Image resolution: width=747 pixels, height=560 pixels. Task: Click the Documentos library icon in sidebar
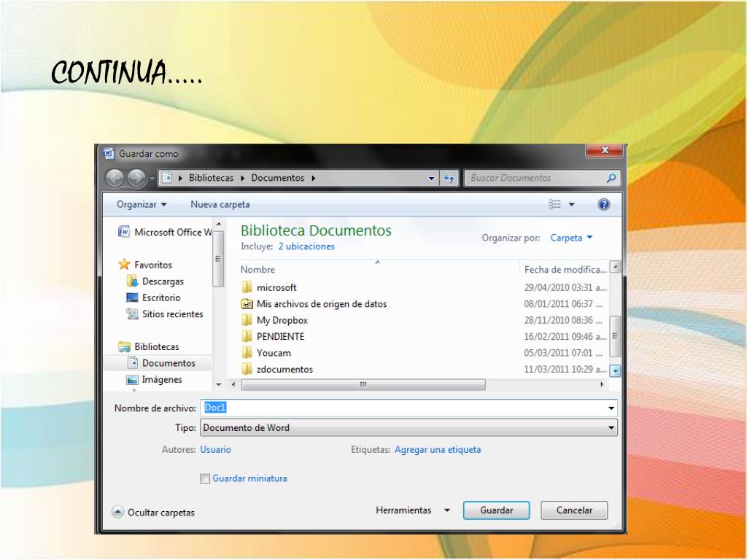coord(133,363)
